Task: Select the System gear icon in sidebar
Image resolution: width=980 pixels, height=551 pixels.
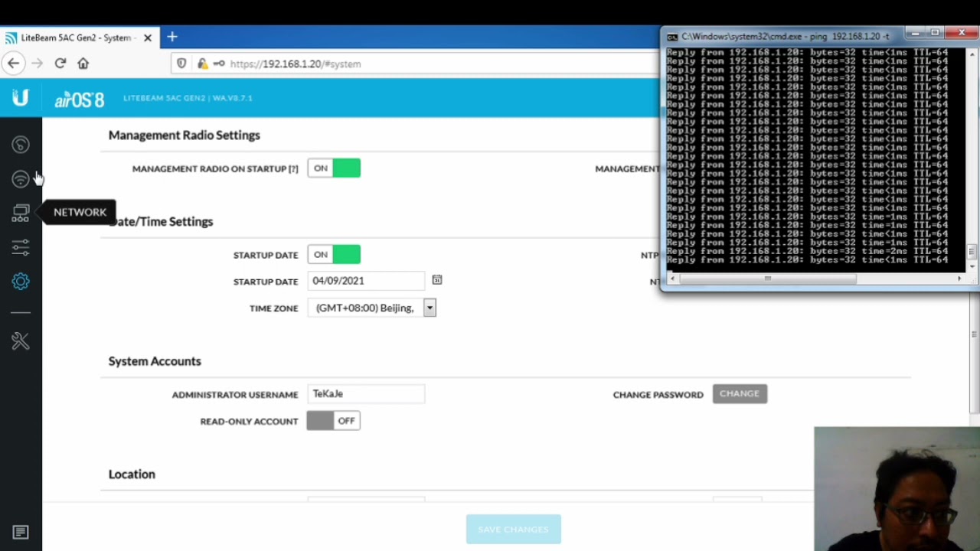Action: coord(21,282)
